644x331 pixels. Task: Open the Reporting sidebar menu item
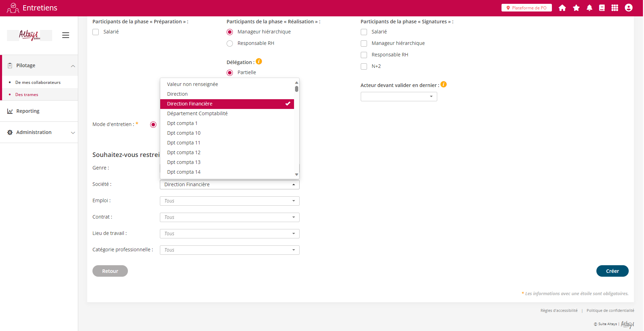pos(28,111)
